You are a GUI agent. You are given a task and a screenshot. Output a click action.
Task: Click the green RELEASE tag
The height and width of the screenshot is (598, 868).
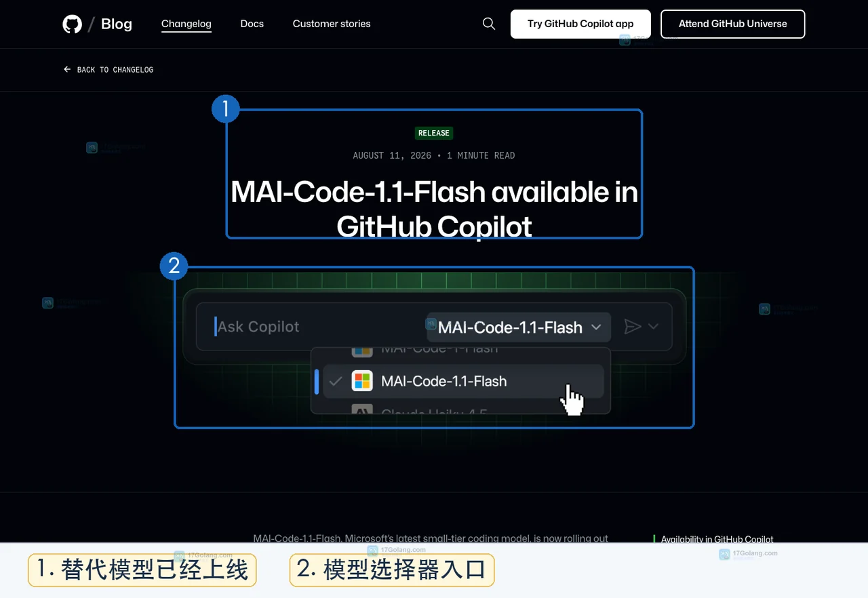point(434,133)
